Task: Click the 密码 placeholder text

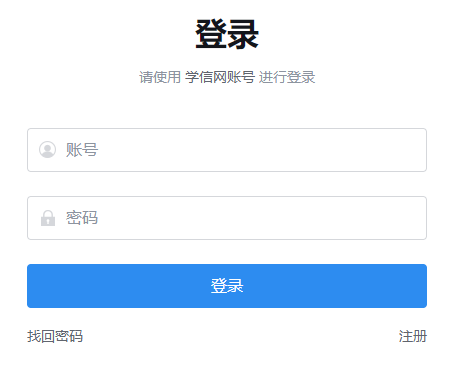Action: point(82,218)
